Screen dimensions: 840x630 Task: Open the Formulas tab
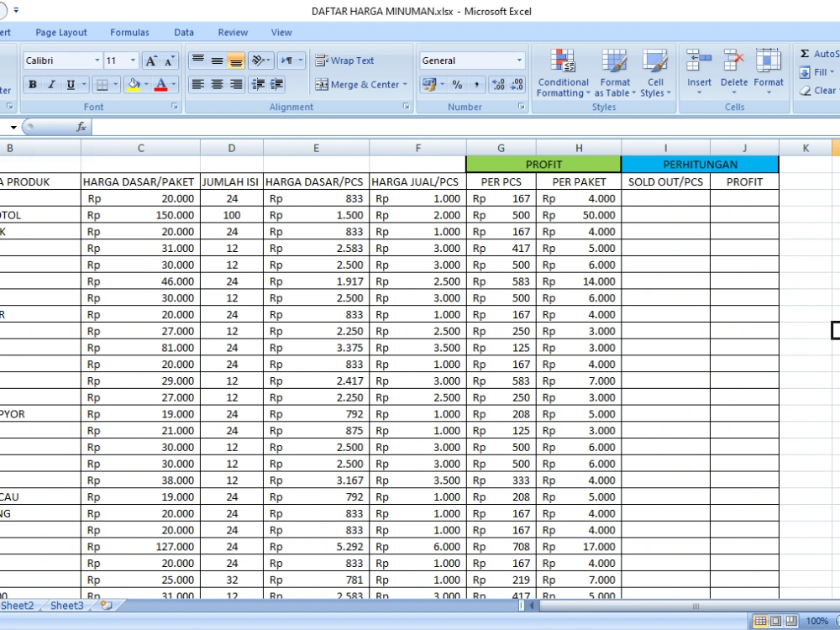(x=129, y=33)
